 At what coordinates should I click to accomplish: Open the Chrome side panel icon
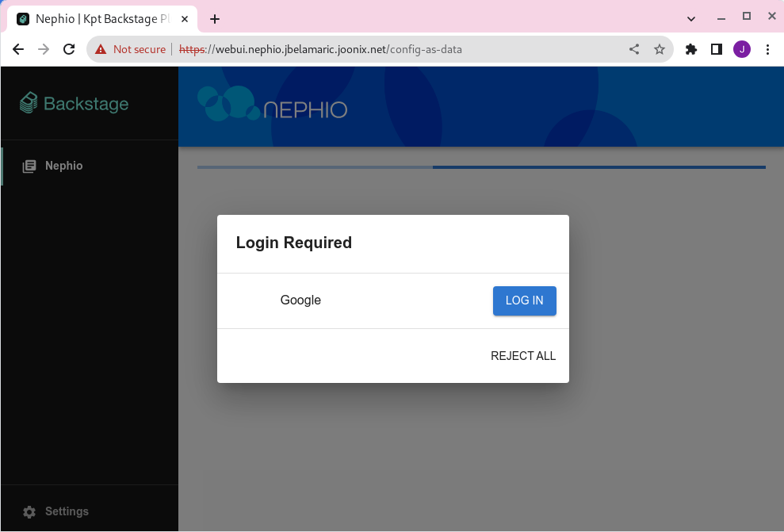click(716, 48)
